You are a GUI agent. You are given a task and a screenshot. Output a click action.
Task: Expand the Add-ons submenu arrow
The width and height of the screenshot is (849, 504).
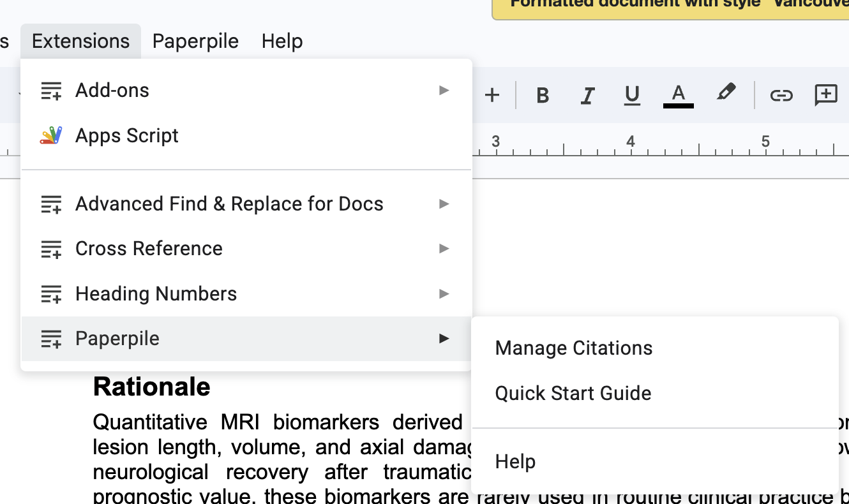coord(444,91)
